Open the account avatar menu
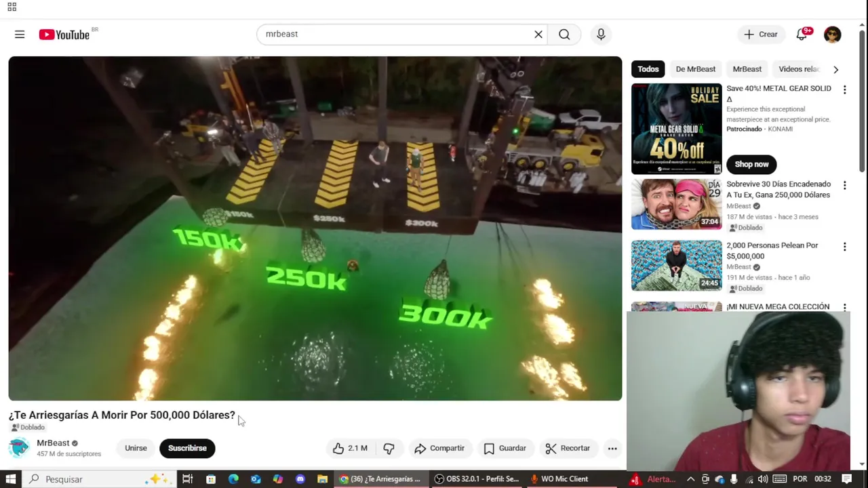The height and width of the screenshot is (488, 868). [833, 35]
